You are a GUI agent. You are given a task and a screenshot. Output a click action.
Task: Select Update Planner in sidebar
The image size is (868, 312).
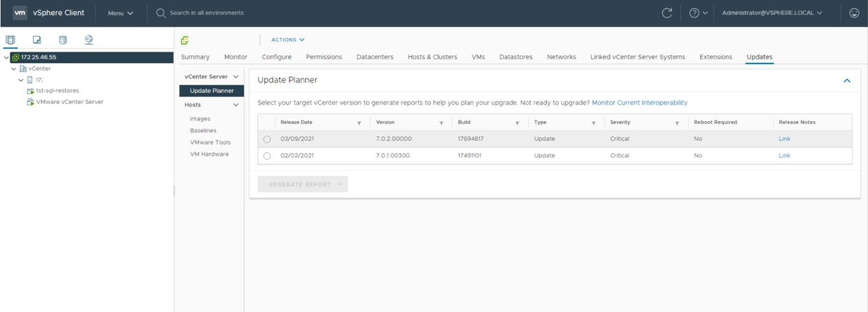(x=211, y=90)
